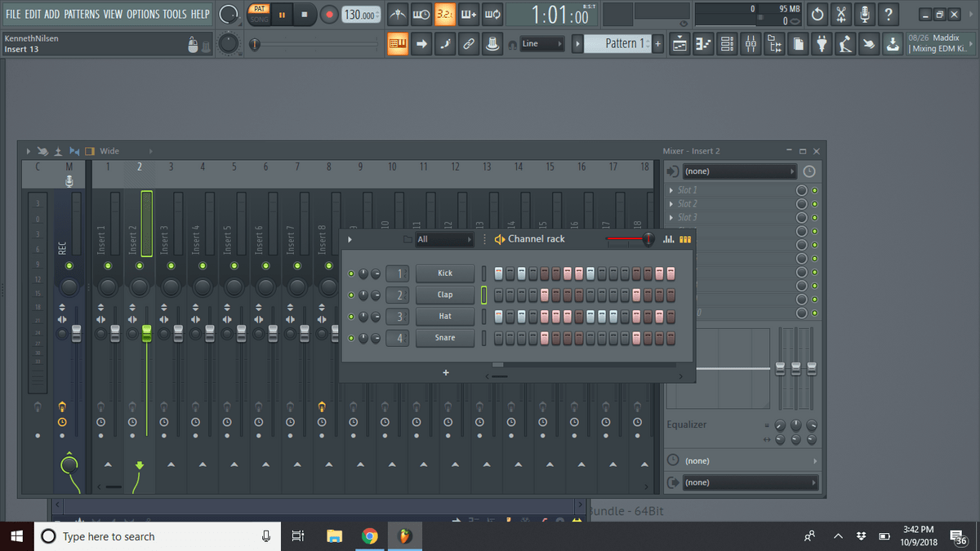Add a channel with the plus button
Image resolution: width=980 pixels, height=551 pixels.
pyautogui.click(x=445, y=372)
